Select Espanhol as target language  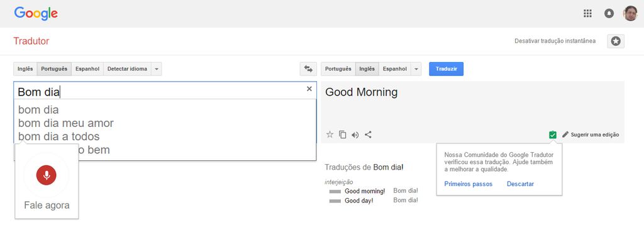pos(395,69)
